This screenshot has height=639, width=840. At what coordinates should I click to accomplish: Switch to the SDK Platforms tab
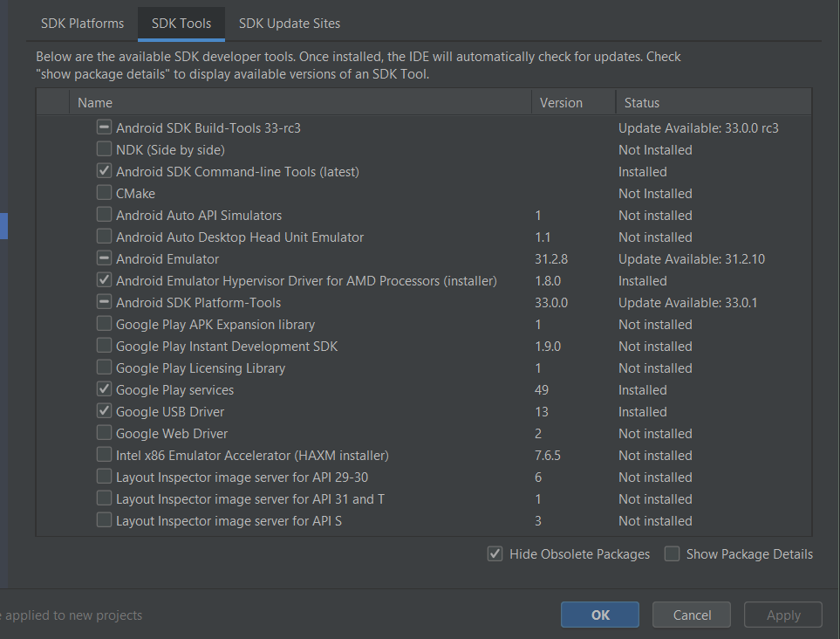click(x=82, y=24)
